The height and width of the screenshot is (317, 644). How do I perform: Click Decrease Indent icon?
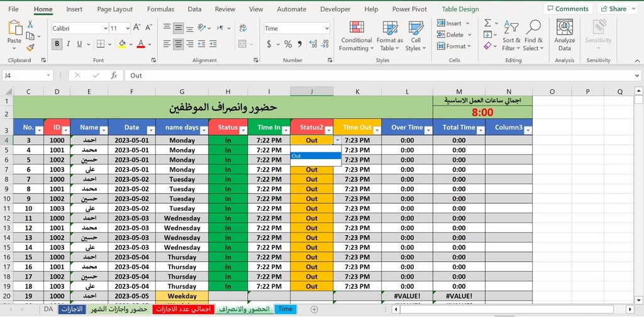[201, 43]
